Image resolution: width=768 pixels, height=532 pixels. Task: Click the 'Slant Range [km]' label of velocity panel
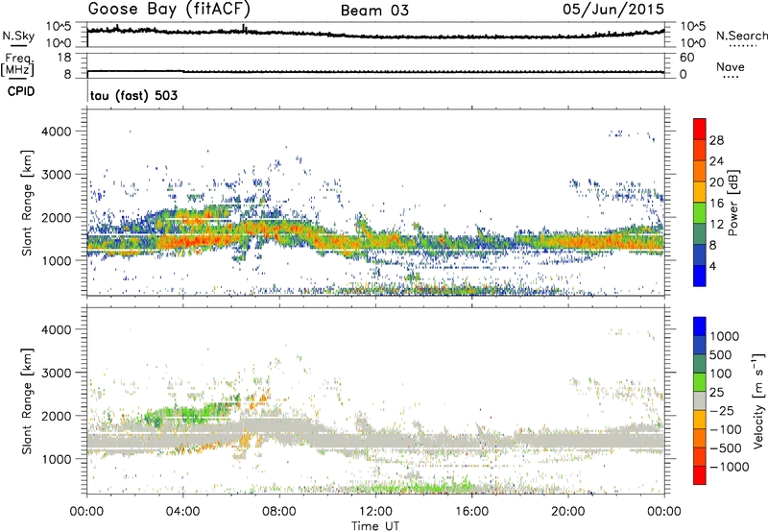(x=27, y=401)
